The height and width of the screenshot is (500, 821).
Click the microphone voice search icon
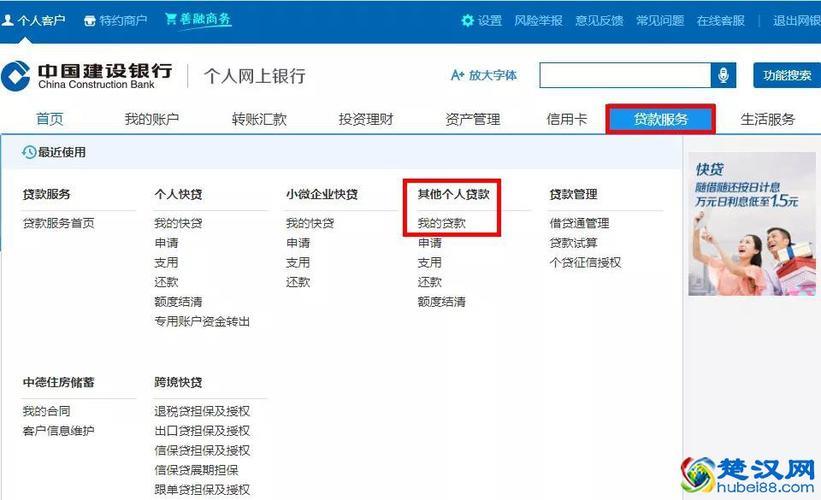point(723,75)
